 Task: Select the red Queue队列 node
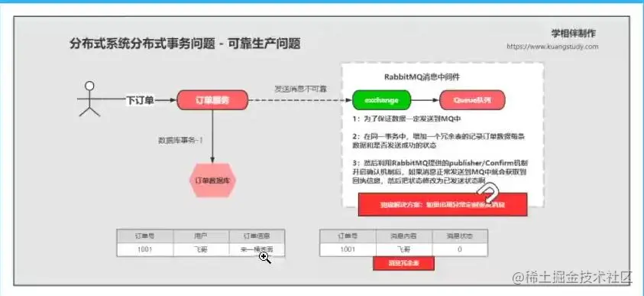point(472,100)
